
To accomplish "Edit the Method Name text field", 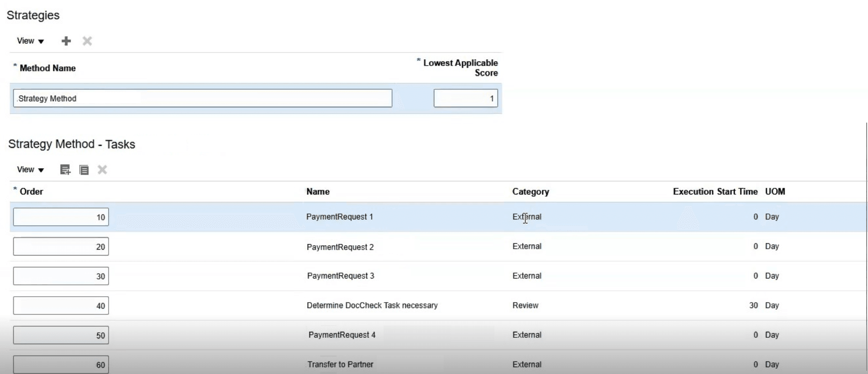I will 203,98.
